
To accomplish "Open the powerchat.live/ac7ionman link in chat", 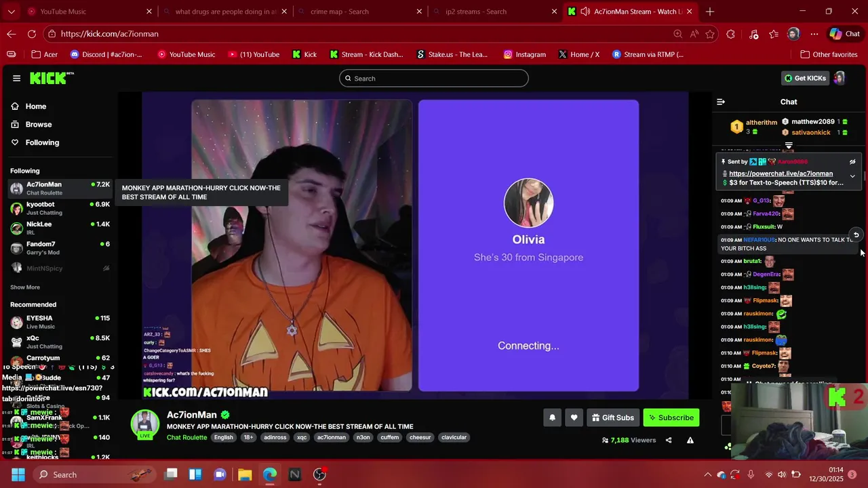I will [x=781, y=174].
